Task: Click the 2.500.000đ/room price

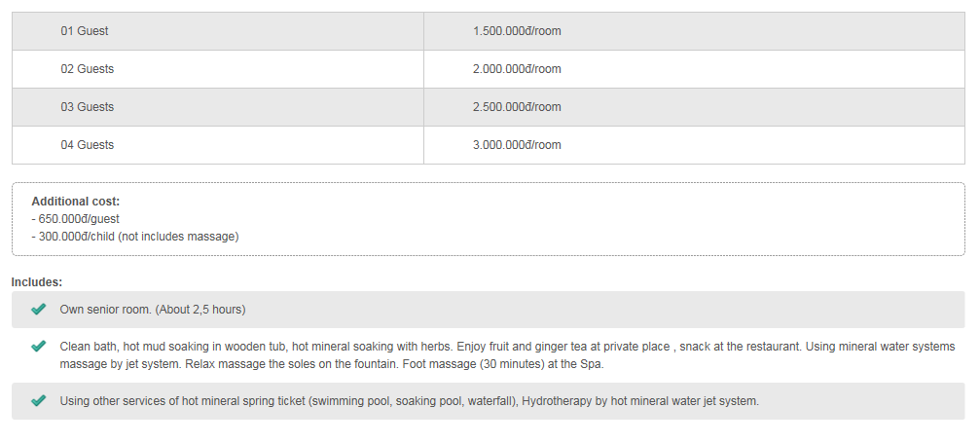Action: click(517, 107)
